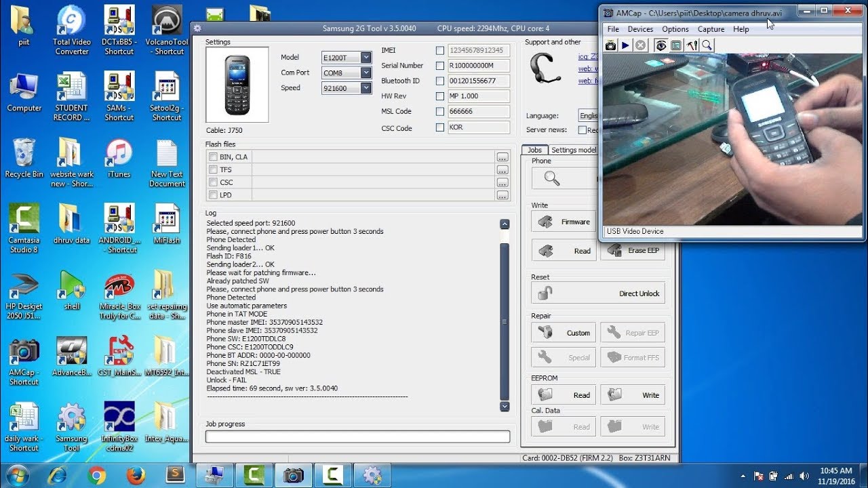Image resolution: width=868 pixels, height=488 pixels.
Task: Click AMCap grey stop capture icon
Action: tap(640, 45)
